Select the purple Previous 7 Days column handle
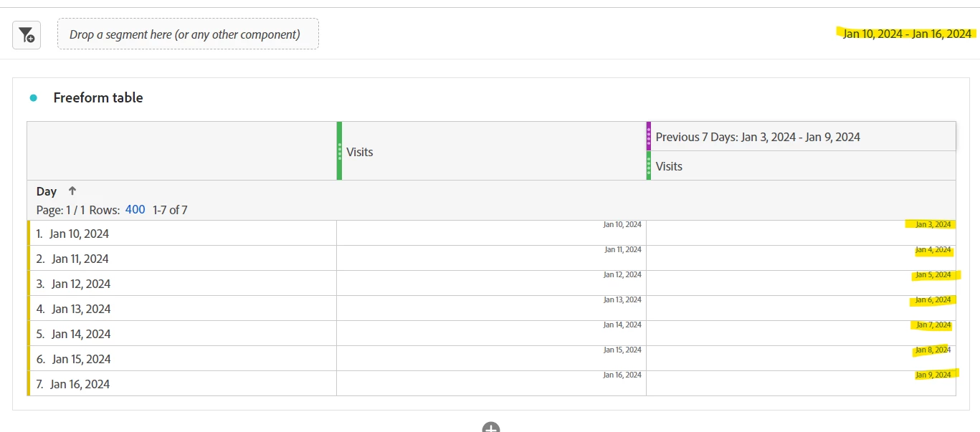 (649, 136)
